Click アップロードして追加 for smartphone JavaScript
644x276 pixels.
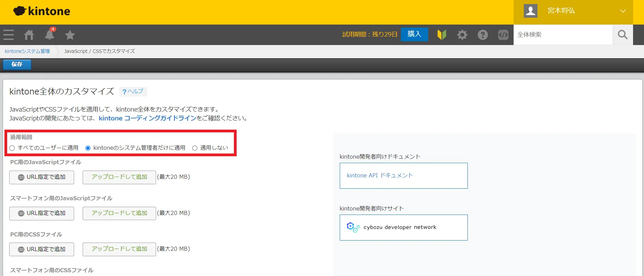click(x=119, y=214)
